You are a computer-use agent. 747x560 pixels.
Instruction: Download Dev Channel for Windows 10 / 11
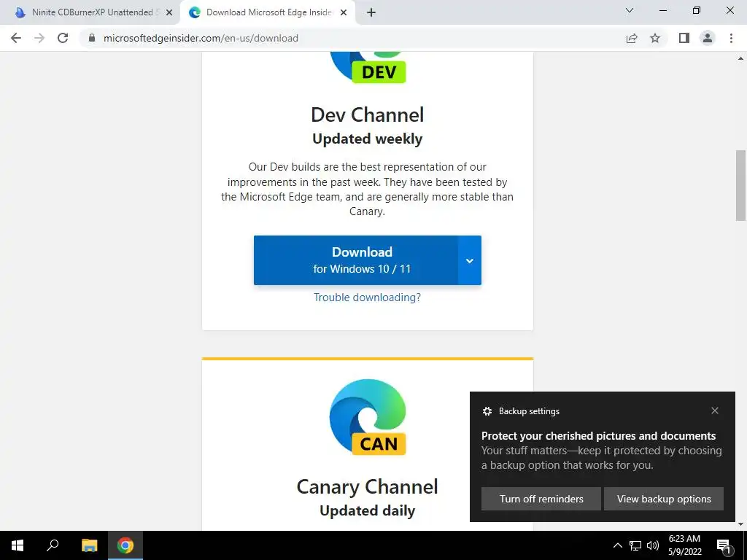[x=356, y=260]
